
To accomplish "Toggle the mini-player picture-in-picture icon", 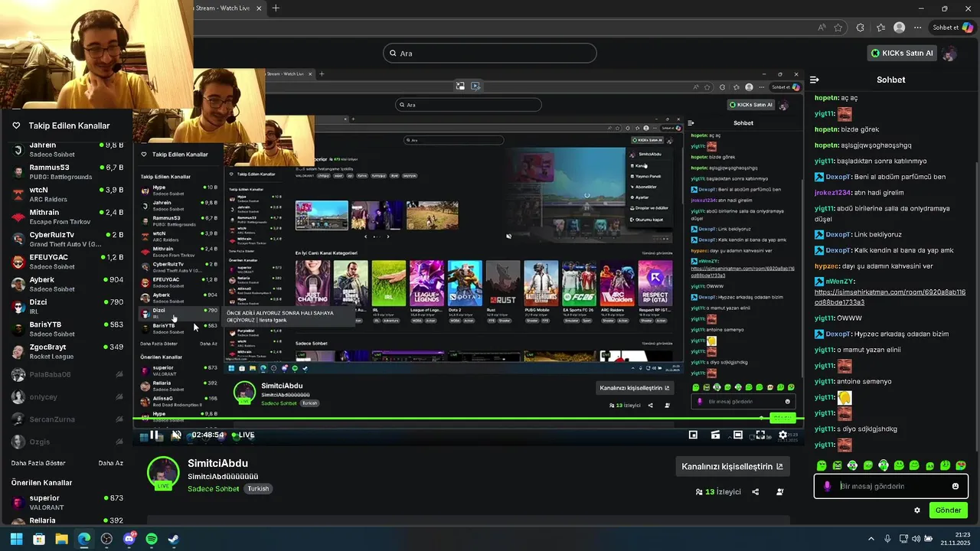I will coord(693,435).
